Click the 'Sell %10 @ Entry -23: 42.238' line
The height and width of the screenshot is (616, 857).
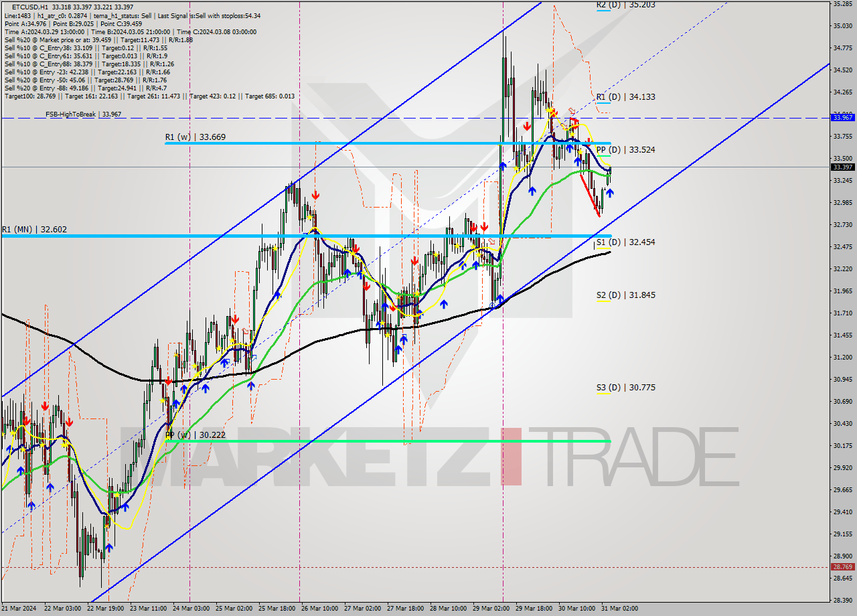pyautogui.click(x=87, y=72)
